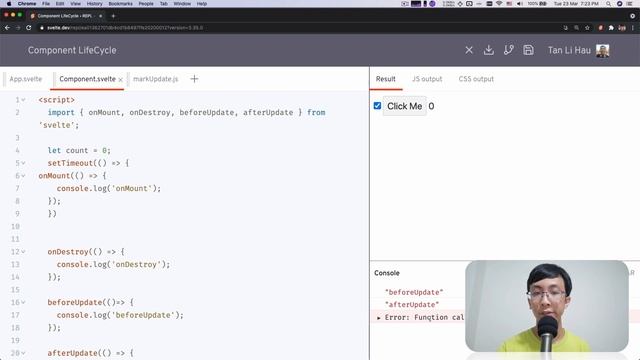Collapse the afterUpdate block at line 20
The height and width of the screenshot is (360, 640).
(24, 353)
